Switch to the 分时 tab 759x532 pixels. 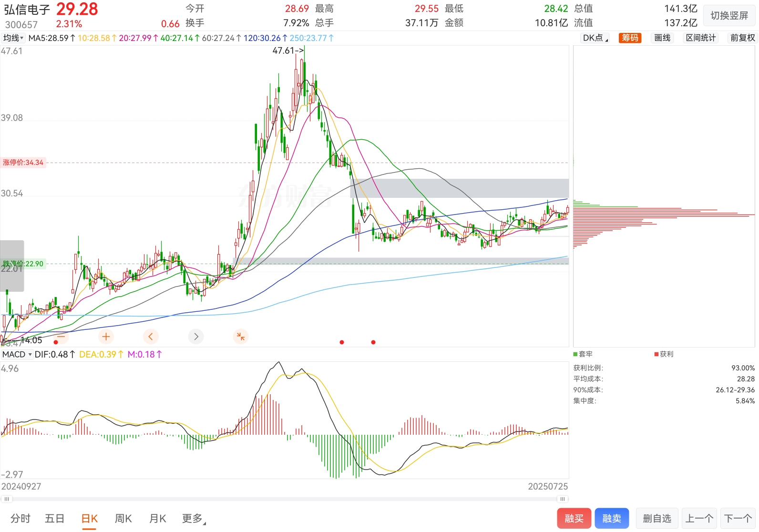[x=21, y=518]
